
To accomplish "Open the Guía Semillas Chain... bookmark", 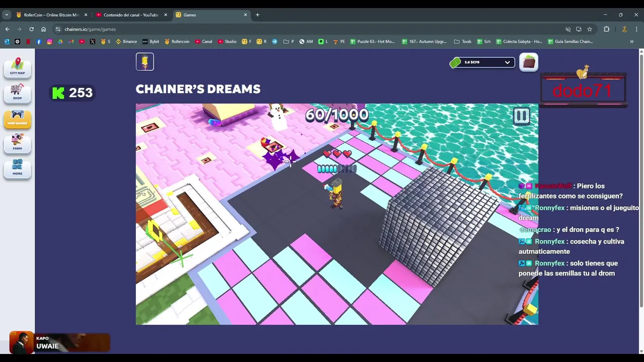I will (571, 42).
